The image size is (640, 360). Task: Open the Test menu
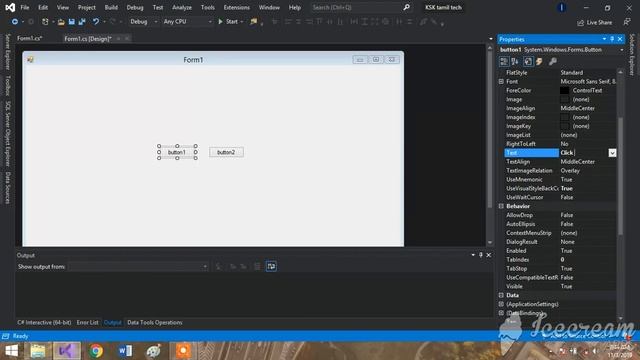click(x=158, y=7)
